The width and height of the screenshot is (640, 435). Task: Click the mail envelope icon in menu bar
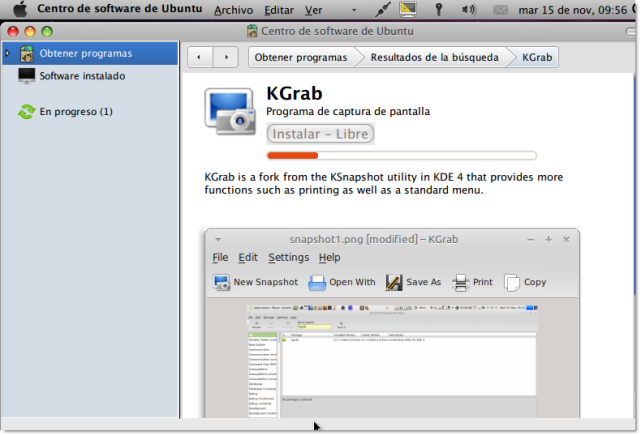coord(500,10)
